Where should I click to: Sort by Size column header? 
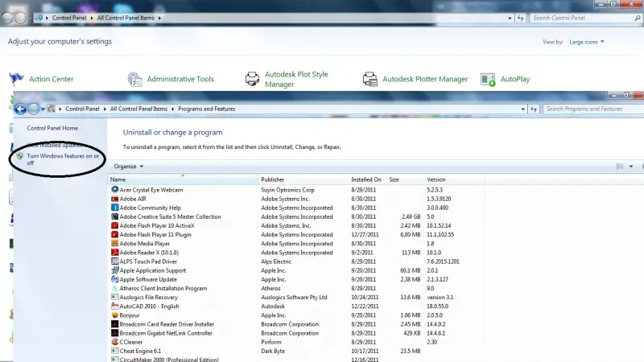pos(405,179)
